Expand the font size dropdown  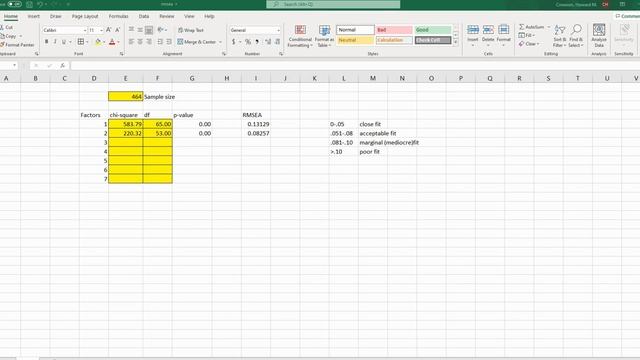coord(101,30)
